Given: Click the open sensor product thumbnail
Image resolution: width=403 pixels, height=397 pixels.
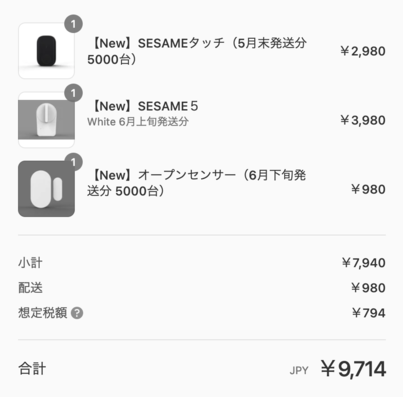Looking at the screenshot, I should pos(46,189).
